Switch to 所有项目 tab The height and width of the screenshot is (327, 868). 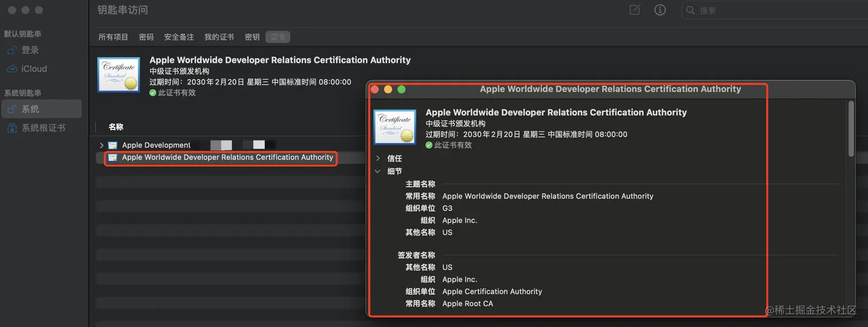tap(113, 37)
